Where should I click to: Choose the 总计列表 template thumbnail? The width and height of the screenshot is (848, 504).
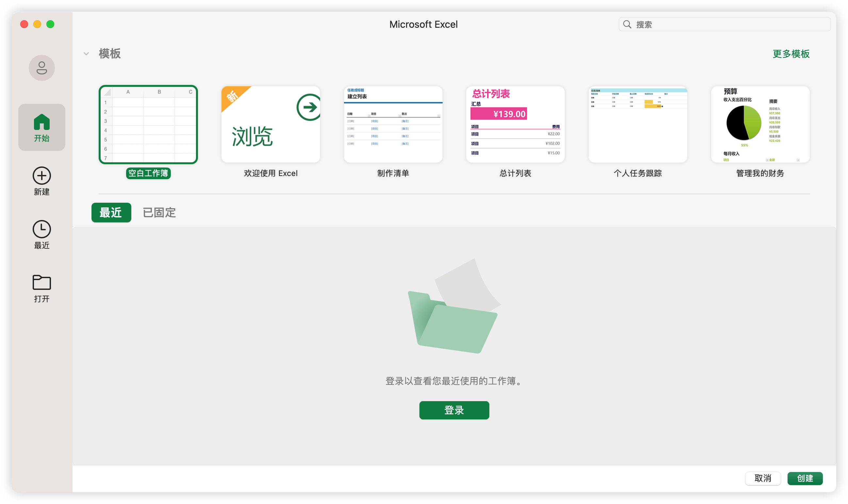(x=515, y=124)
